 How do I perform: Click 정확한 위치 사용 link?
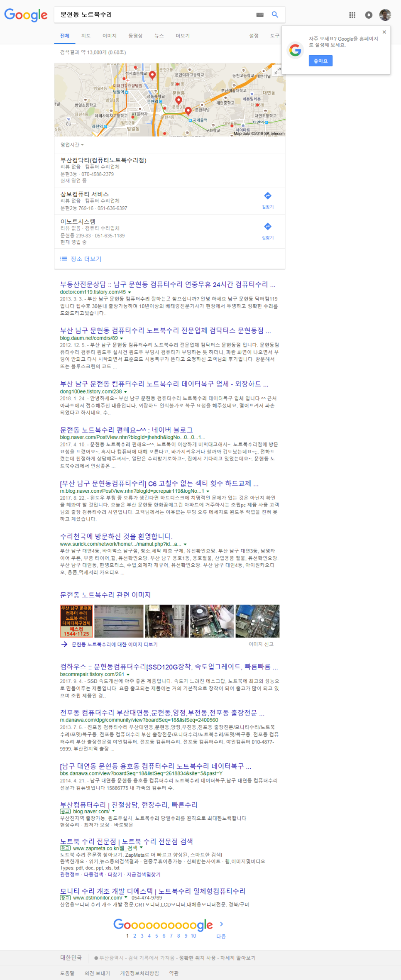click(x=198, y=958)
